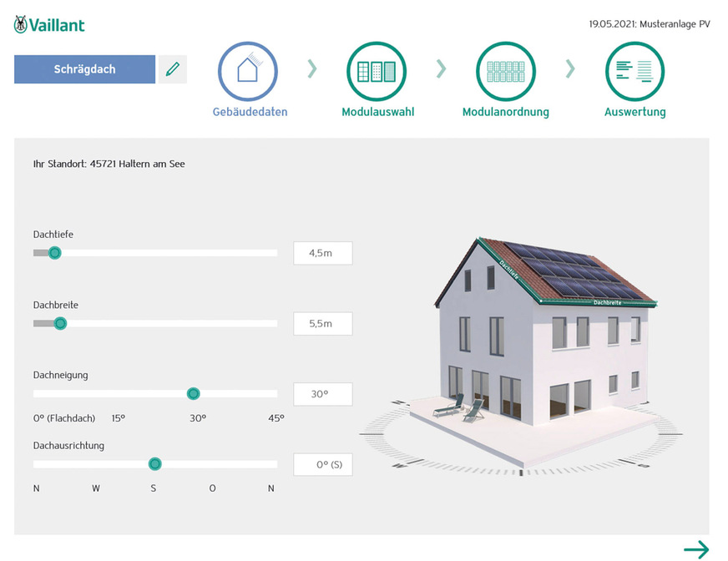Click the 4,5m Dachtiefe value field
The image size is (728, 561).
tap(322, 252)
